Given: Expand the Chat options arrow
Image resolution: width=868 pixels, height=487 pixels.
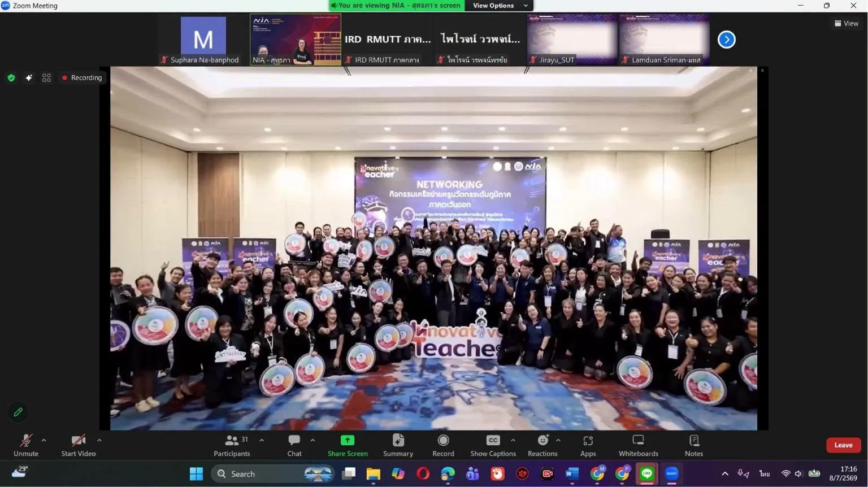Looking at the screenshot, I should (x=313, y=440).
